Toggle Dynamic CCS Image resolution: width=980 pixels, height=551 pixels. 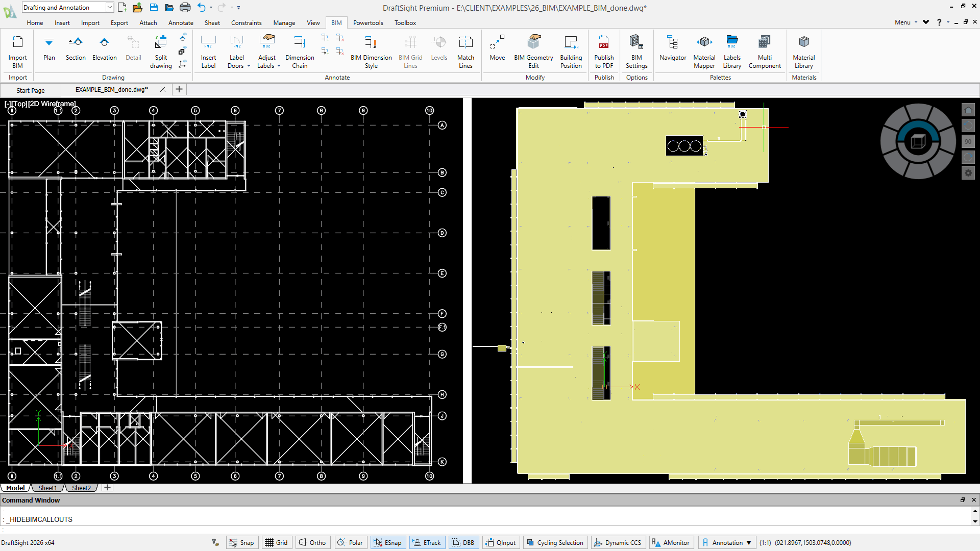618,542
